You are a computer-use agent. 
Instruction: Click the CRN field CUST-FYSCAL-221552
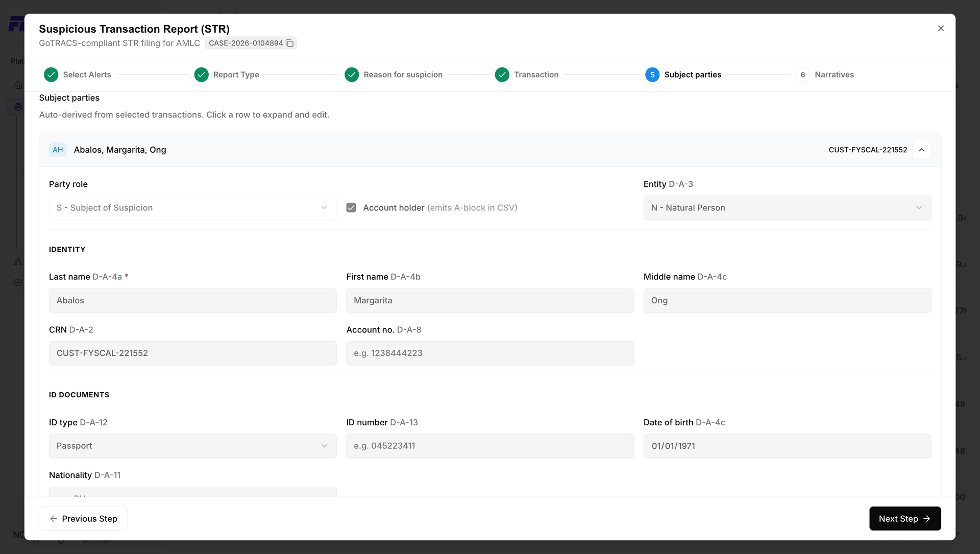click(193, 353)
